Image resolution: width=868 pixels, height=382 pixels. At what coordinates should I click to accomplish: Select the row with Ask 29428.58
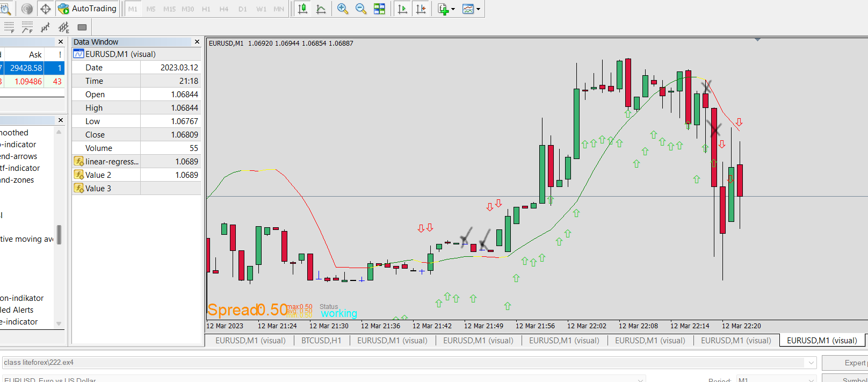click(x=32, y=68)
